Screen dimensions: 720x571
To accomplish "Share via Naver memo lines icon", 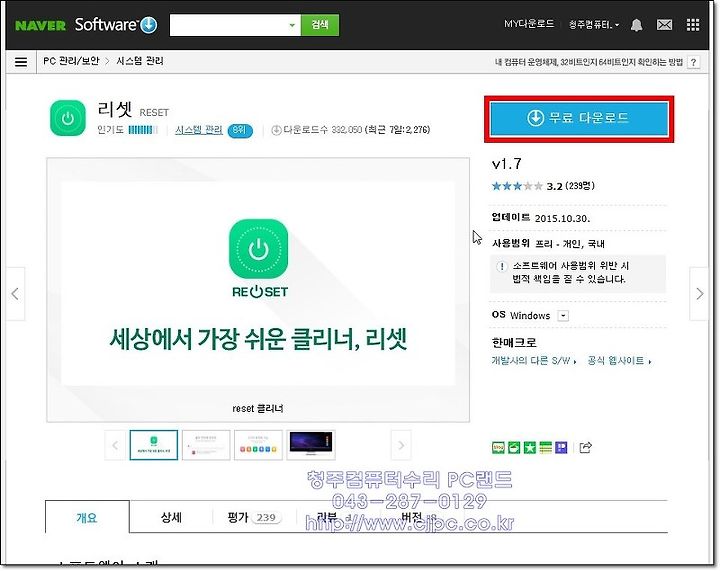I will 545,447.
